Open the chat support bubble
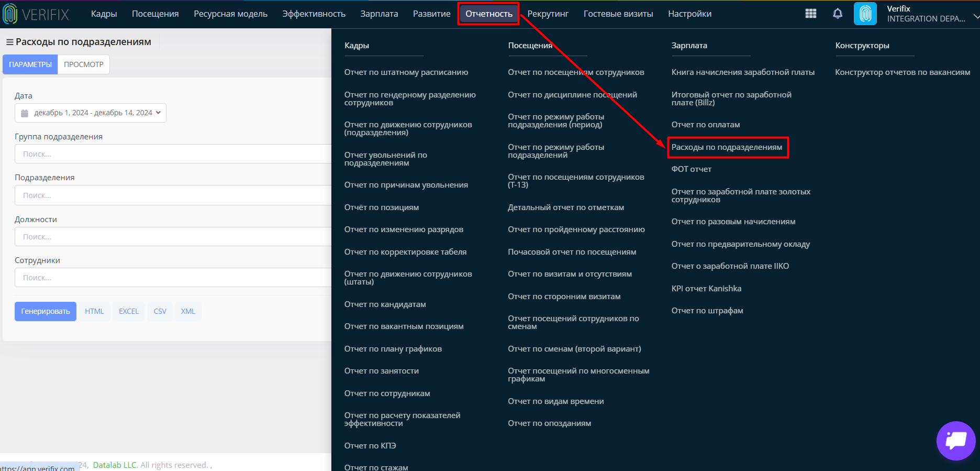 [x=956, y=441]
